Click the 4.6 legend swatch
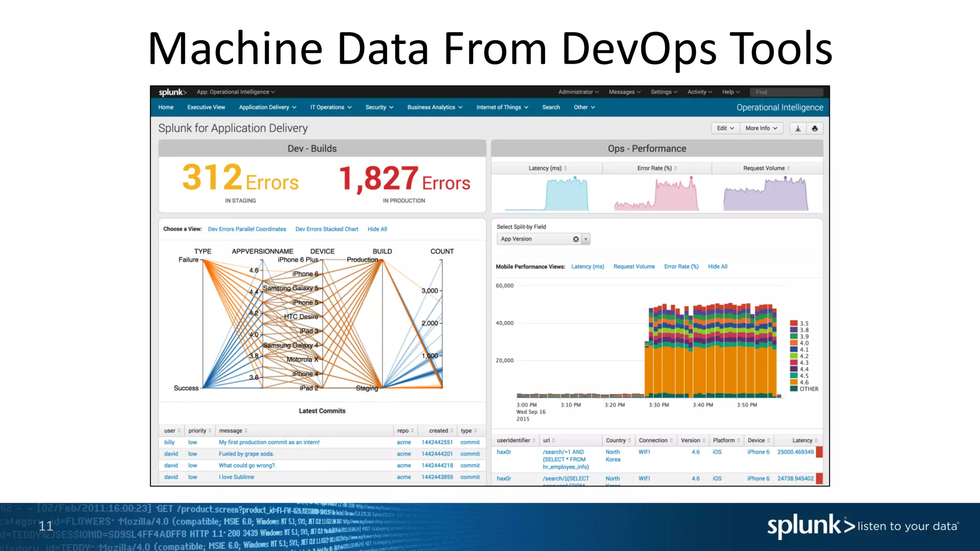 coord(793,382)
